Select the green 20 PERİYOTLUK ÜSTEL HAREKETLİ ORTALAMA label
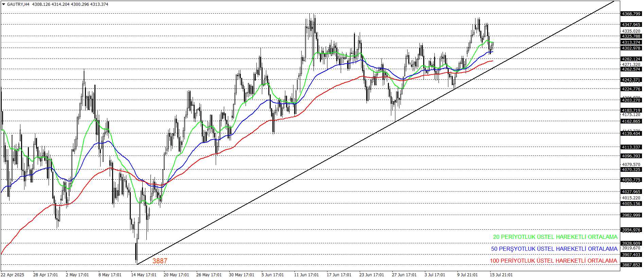The image size is (644, 279). coord(555,237)
